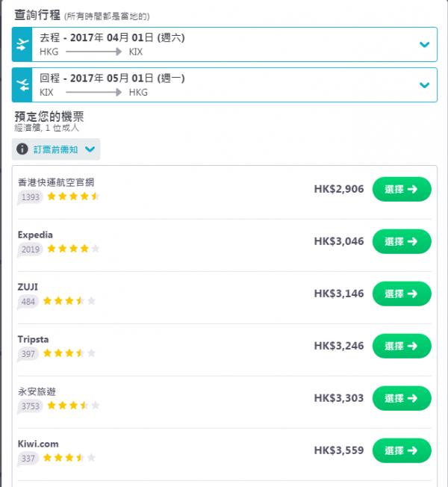Expand the 回程 return flight details
Image resolution: width=448 pixels, height=487 pixels.
click(x=424, y=85)
